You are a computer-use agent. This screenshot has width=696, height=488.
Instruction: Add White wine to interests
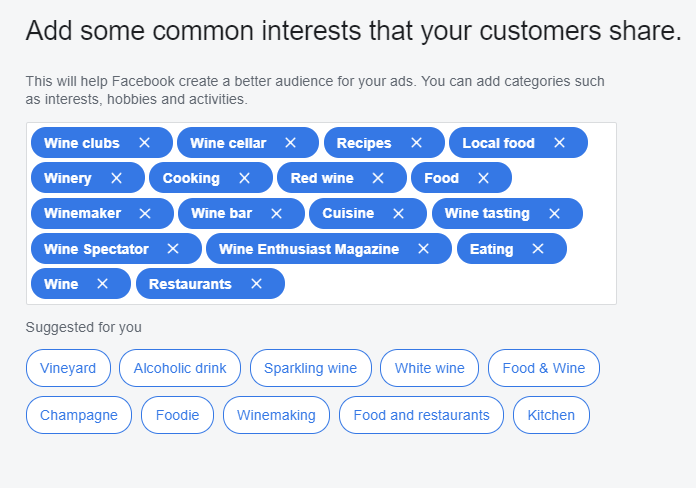429,368
